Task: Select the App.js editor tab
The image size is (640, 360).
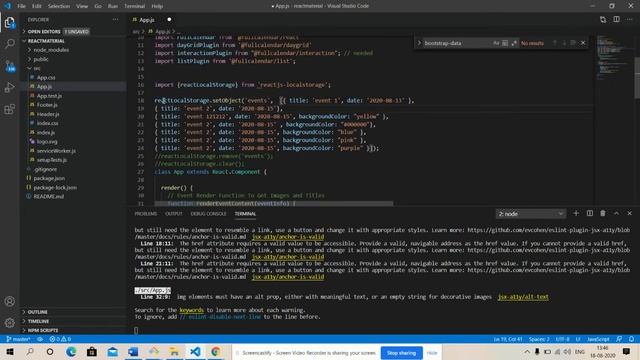Action: (152, 20)
